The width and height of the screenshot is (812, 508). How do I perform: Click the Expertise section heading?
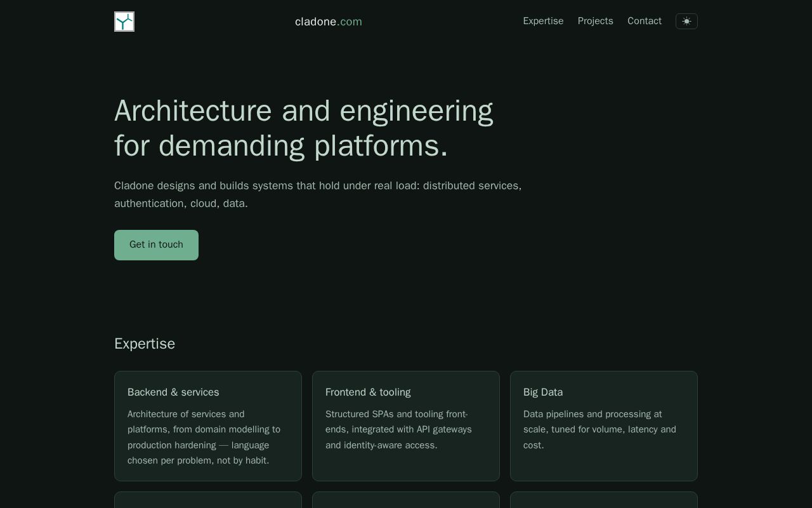tap(145, 344)
